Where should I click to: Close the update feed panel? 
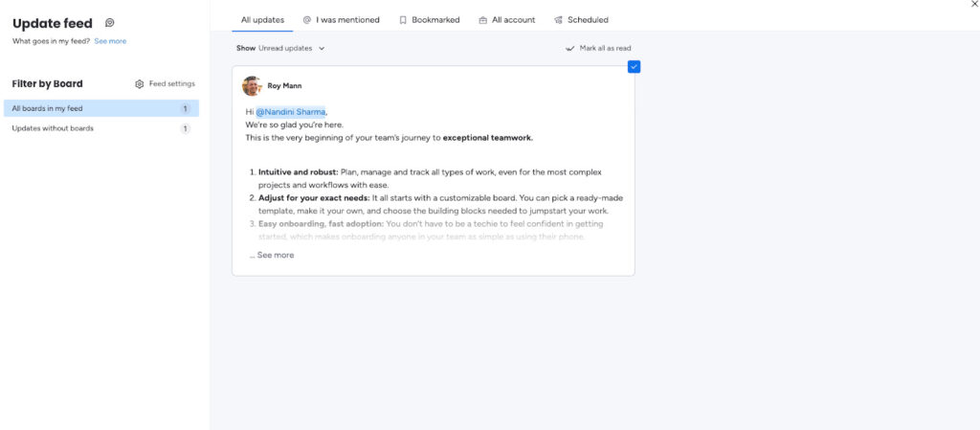pyautogui.click(x=974, y=5)
